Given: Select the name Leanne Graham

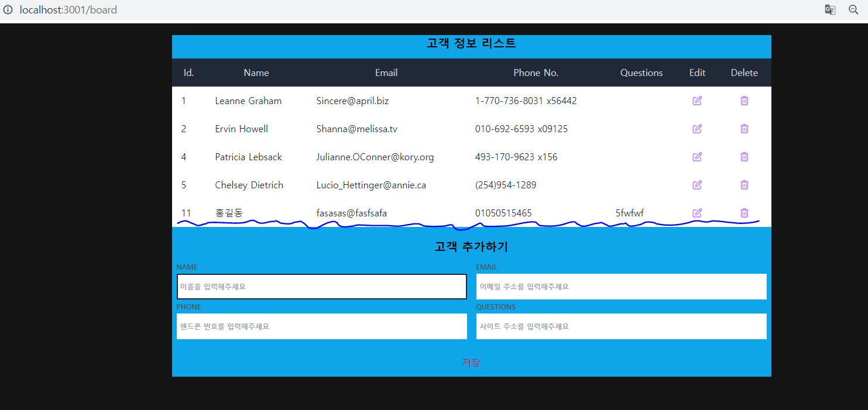Looking at the screenshot, I should point(248,101).
